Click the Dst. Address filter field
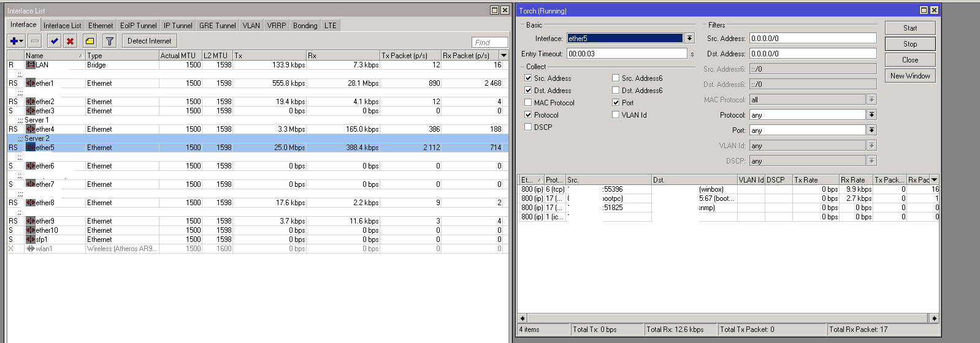 [x=813, y=54]
